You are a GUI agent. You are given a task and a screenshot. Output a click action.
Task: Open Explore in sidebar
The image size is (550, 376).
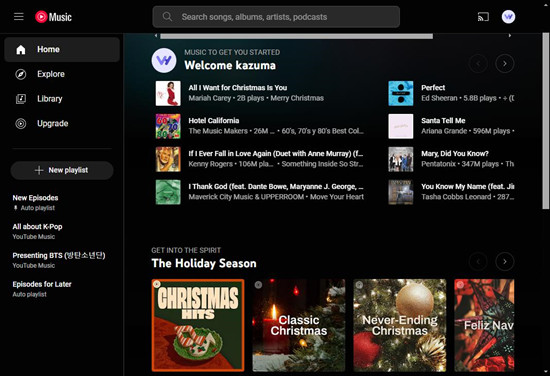click(62, 74)
